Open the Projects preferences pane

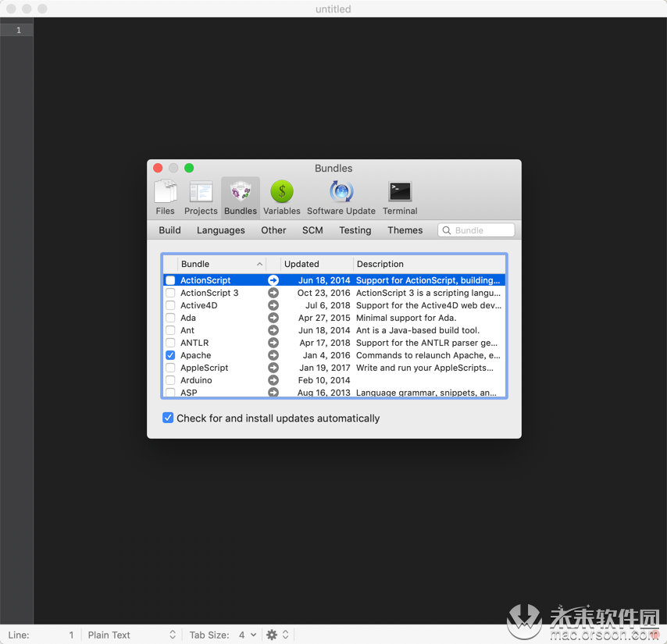point(201,197)
